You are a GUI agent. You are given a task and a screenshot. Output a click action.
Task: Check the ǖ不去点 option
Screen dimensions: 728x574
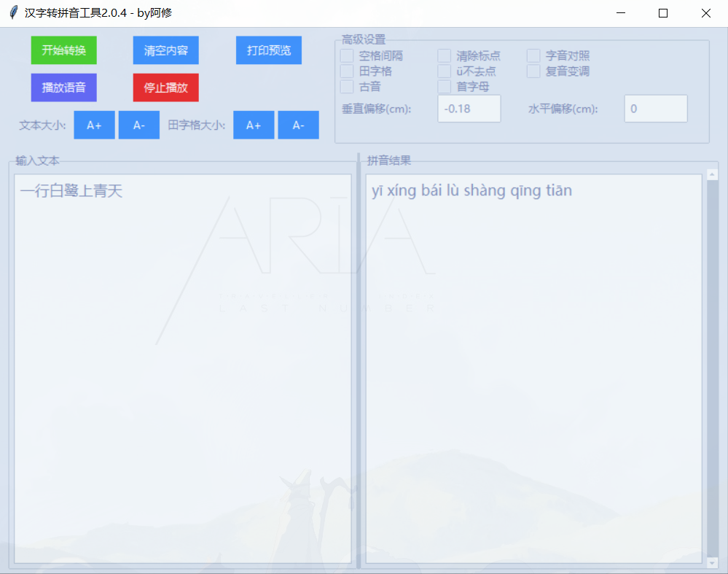[444, 71]
